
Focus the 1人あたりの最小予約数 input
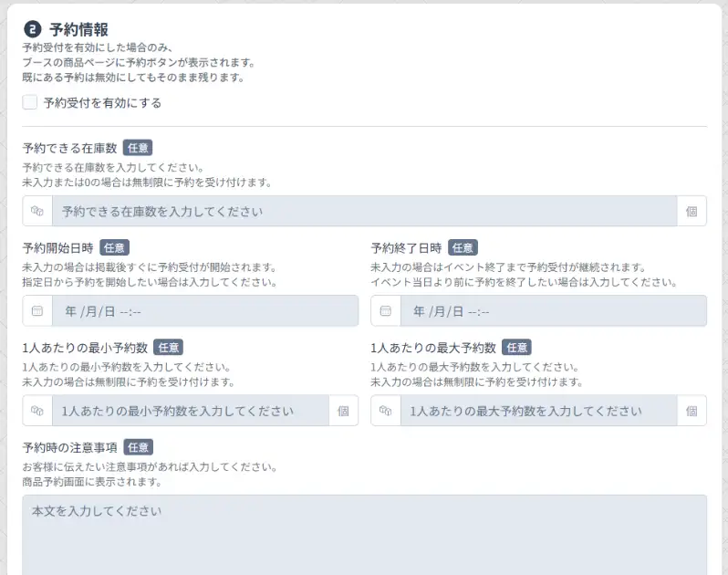(190, 411)
